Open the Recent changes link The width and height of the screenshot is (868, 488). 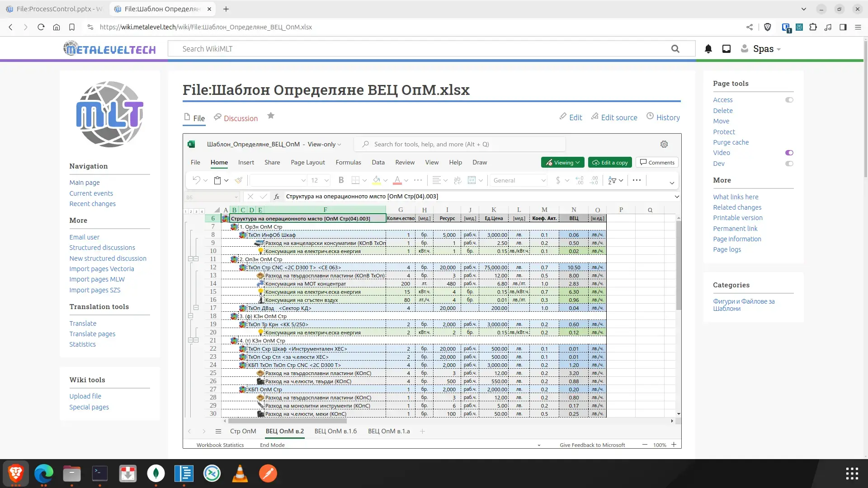[92, 204]
